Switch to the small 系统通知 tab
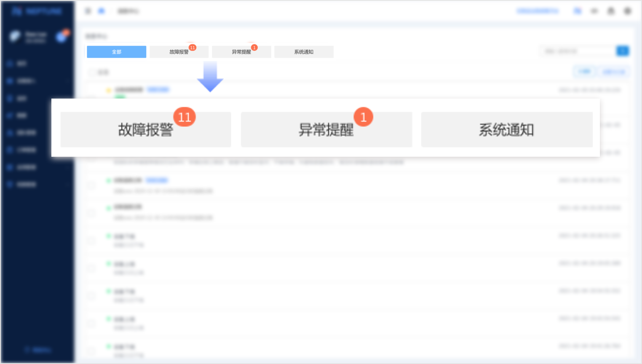Screen dimensions: 642x364 (x=304, y=52)
